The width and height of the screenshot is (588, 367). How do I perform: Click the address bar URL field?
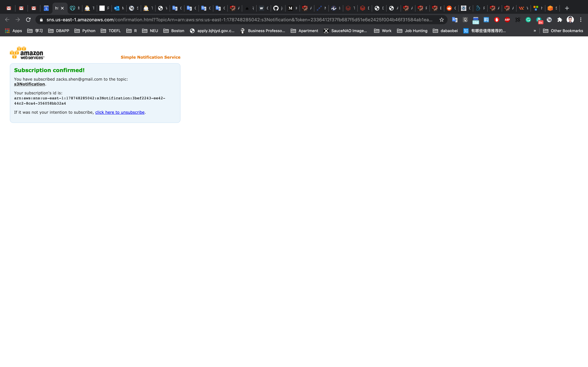click(x=239, y=20)
